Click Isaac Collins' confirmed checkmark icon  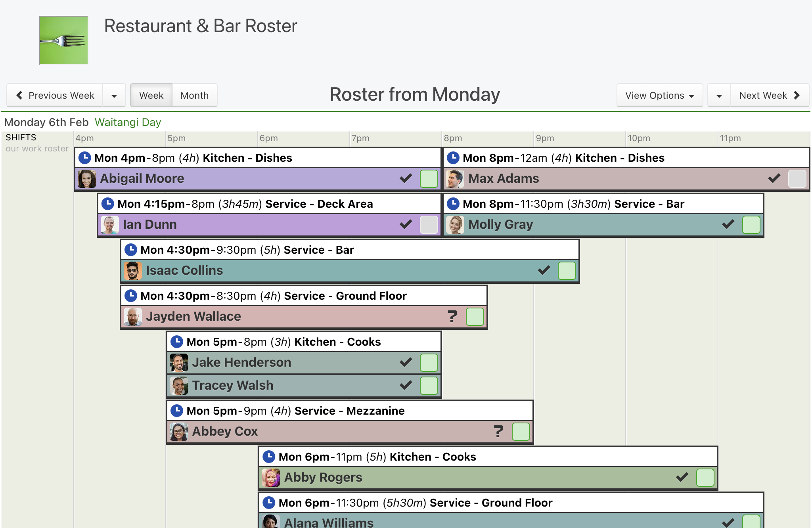pos(544,270)
